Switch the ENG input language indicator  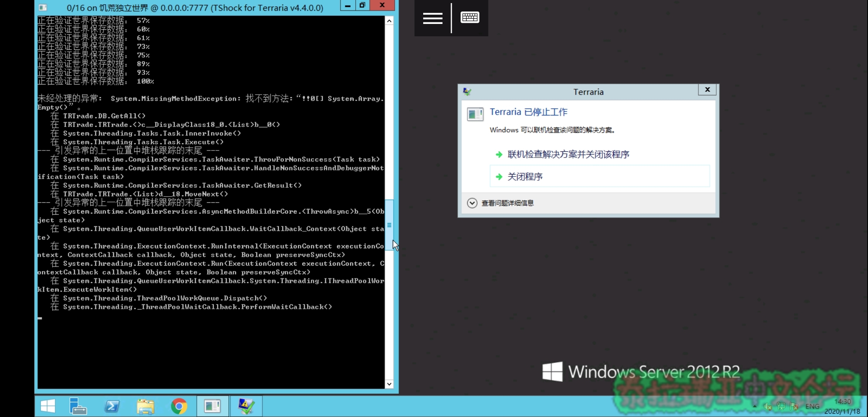click(x=812, y=406)
